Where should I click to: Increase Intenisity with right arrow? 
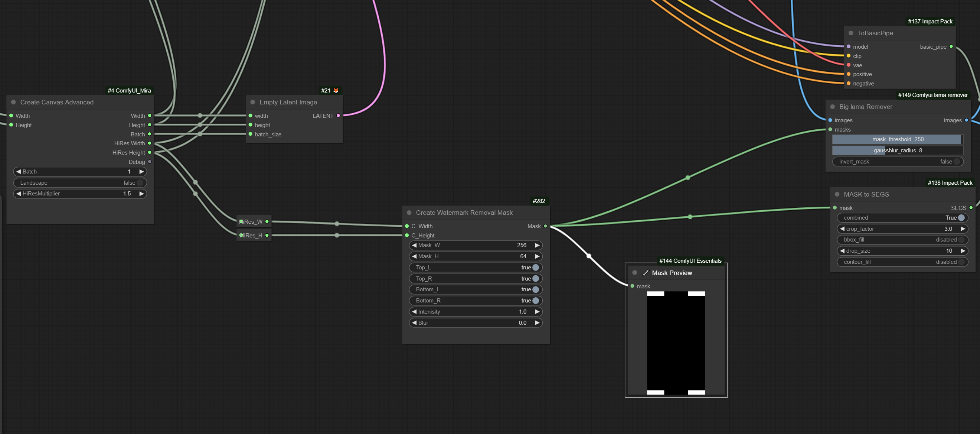click(537, 311)
